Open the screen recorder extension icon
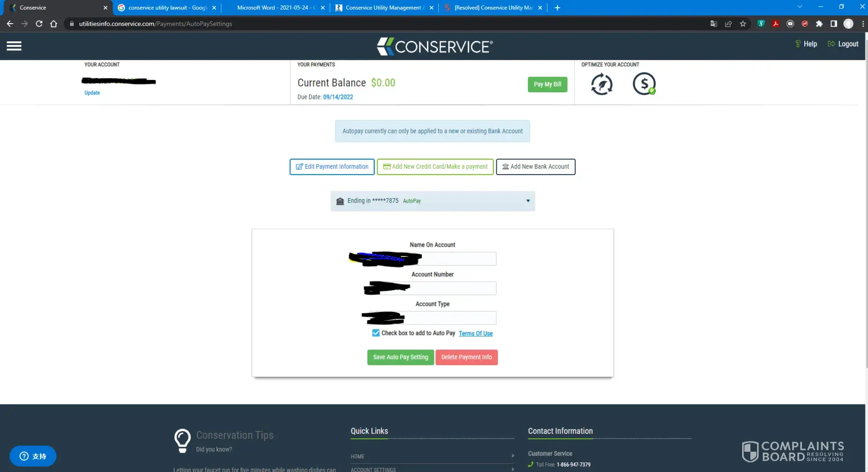 pyautogui.click(x=790, y=24)
